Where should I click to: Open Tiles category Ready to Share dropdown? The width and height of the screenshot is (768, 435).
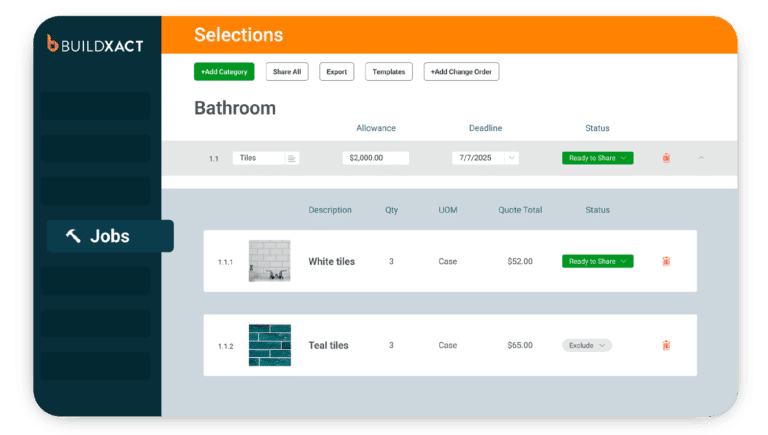[x=597, y=158]
